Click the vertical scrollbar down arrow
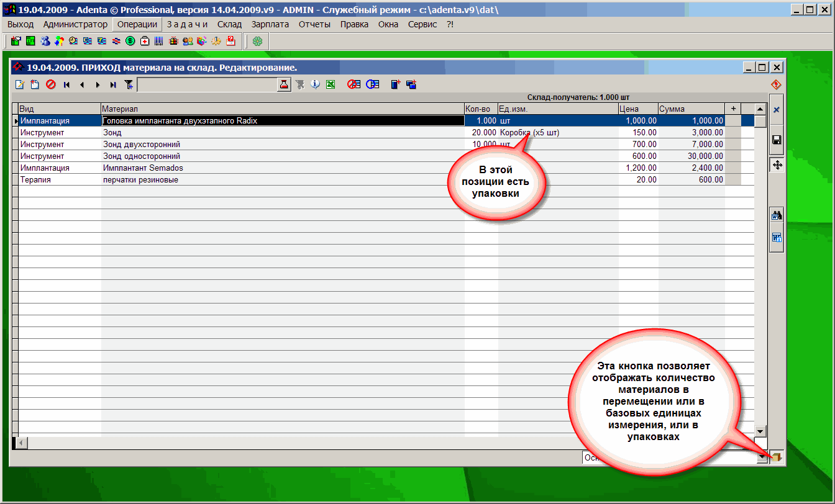 coord(759,431)
